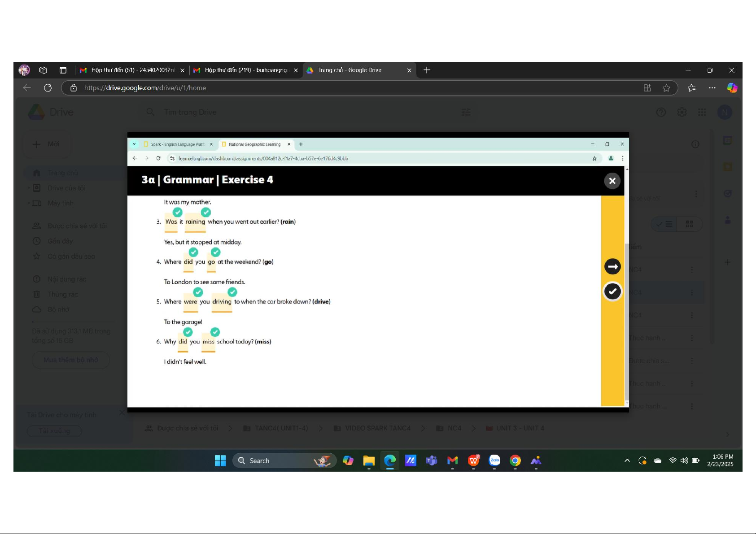Open Copilot icon in Edge toolbar
This screenshot has width=756, height=534.
(x=732, y=88)
